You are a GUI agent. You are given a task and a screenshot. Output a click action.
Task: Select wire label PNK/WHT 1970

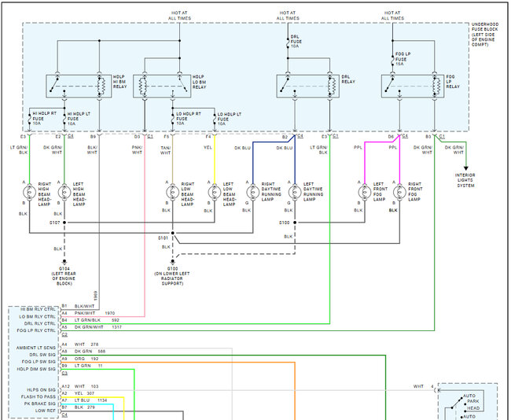tap(94, 313)
